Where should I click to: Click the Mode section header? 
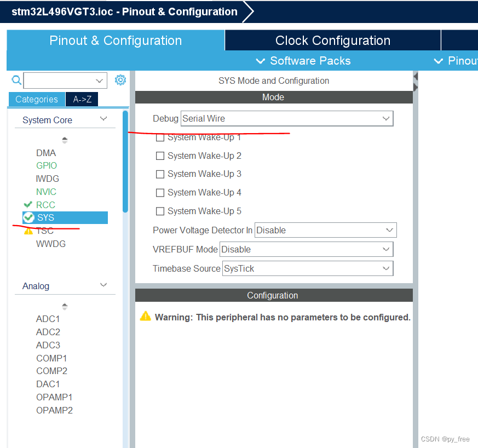(x=274, y=97)
